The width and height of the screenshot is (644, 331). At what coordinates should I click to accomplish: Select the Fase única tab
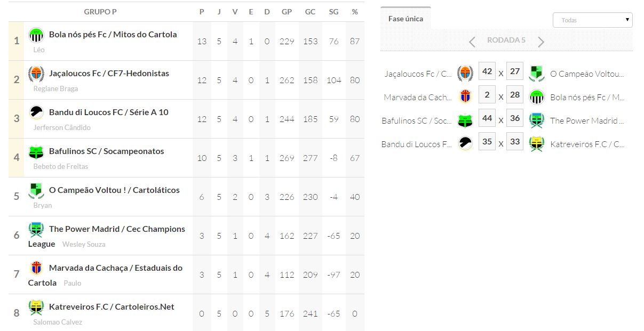(406, 19)
